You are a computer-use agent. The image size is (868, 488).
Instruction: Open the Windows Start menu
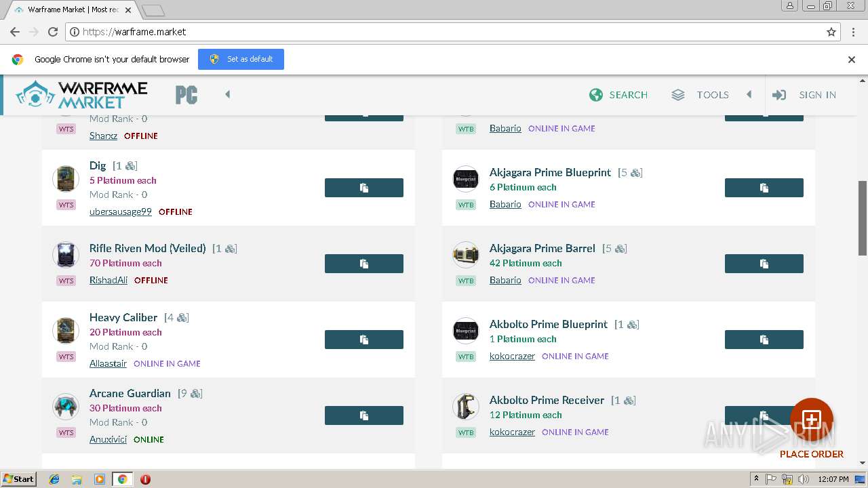click(x=19, y=479)
